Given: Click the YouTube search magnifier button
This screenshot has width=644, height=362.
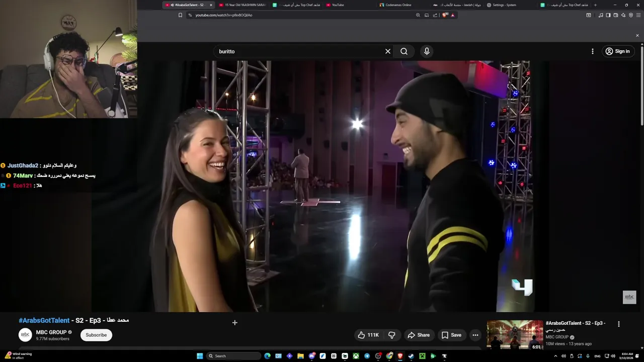Looking at the screenshot, I should click(404, 51).
